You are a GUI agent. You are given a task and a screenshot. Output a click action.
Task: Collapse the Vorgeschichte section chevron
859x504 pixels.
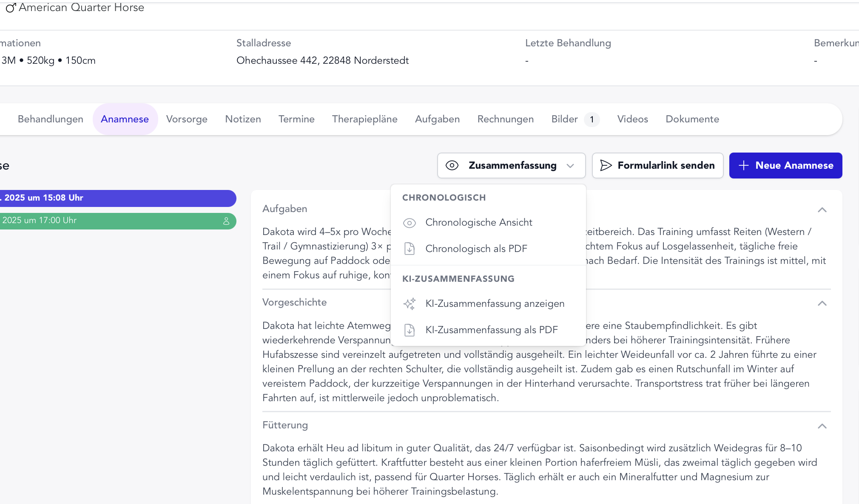click(822, 303)
